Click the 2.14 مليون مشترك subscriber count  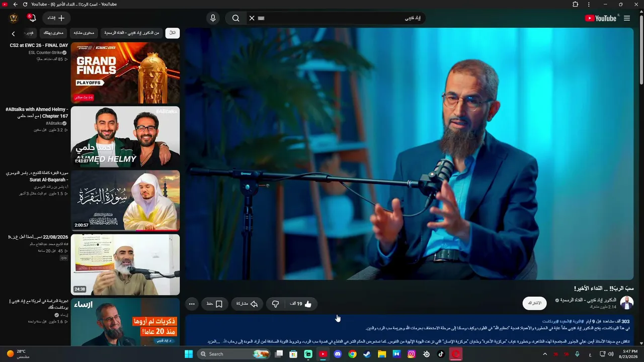click(x=603, y=307)
